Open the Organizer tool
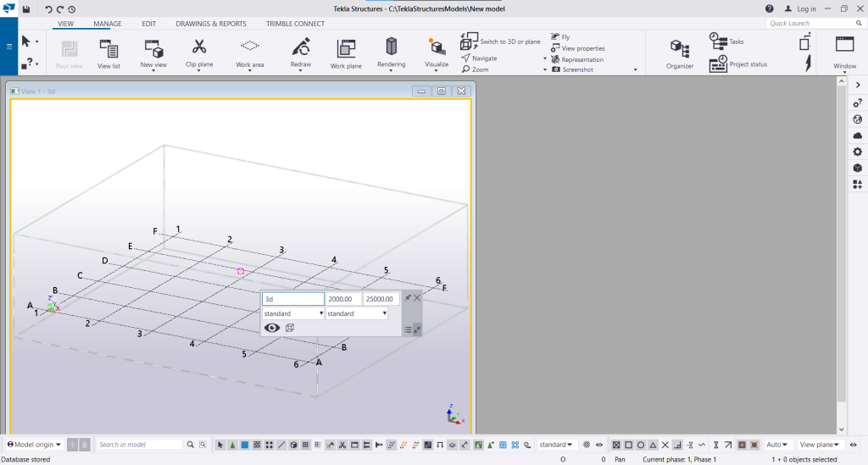 [x=680, y=54]
